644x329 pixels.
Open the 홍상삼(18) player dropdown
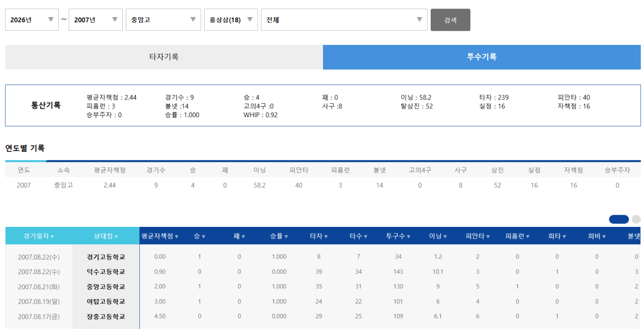pyautogui.click(x=231, y=20)
